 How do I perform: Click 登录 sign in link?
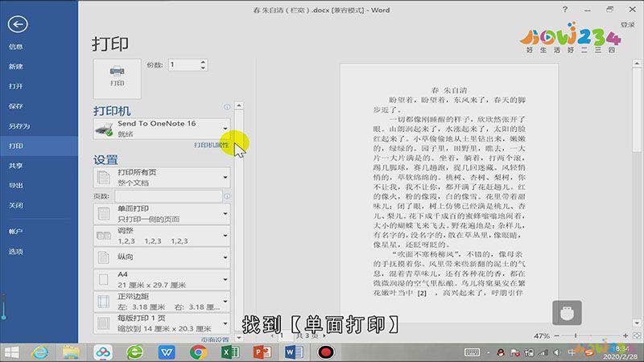click(x=628, y=25)
